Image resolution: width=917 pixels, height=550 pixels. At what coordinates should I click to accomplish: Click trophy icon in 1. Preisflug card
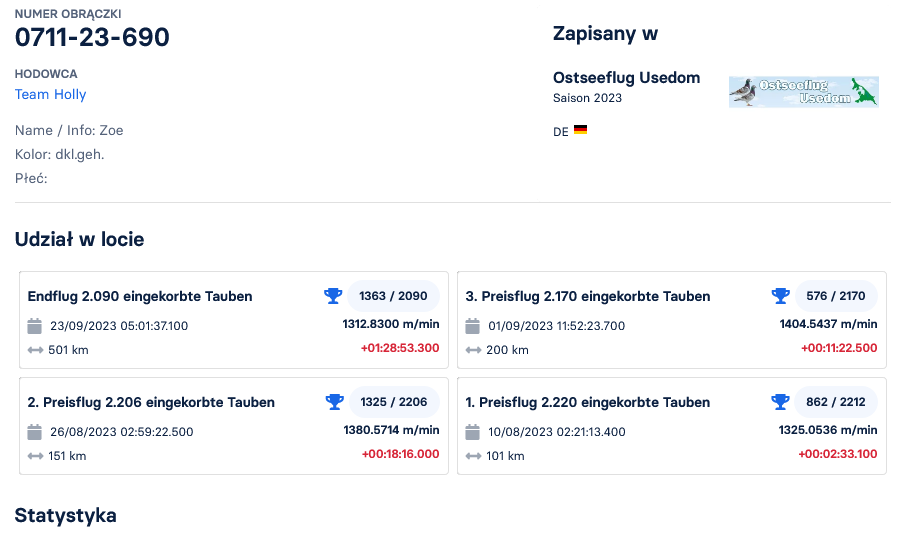point(781,402)
